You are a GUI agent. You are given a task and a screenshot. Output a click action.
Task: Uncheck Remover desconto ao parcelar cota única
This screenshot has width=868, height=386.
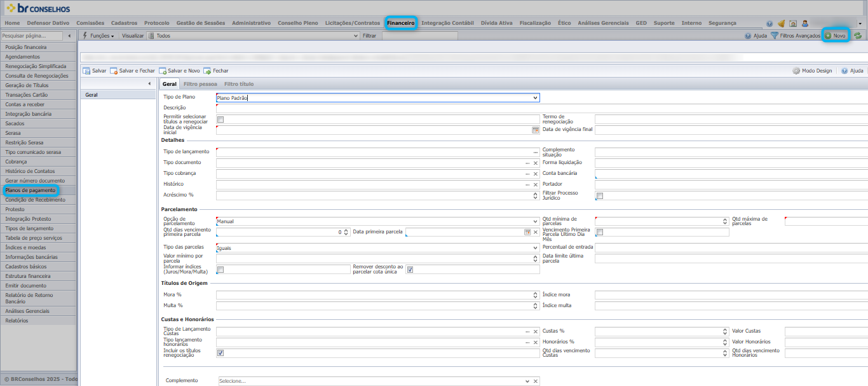point(410,270)
